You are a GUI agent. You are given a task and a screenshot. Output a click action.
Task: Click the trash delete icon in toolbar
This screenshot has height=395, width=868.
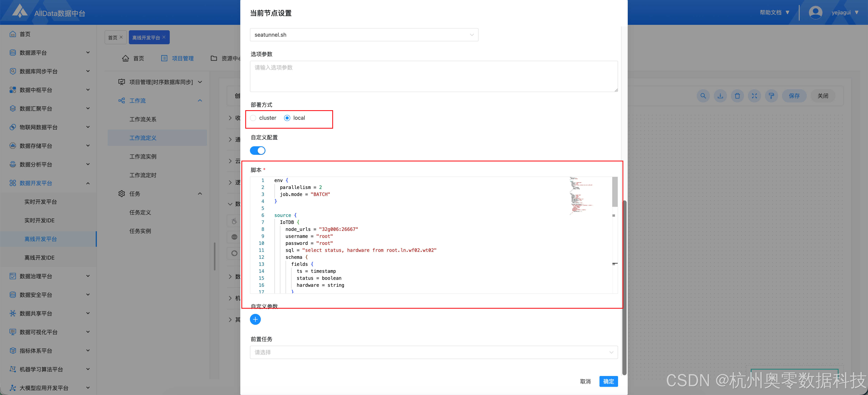(737, 96)
